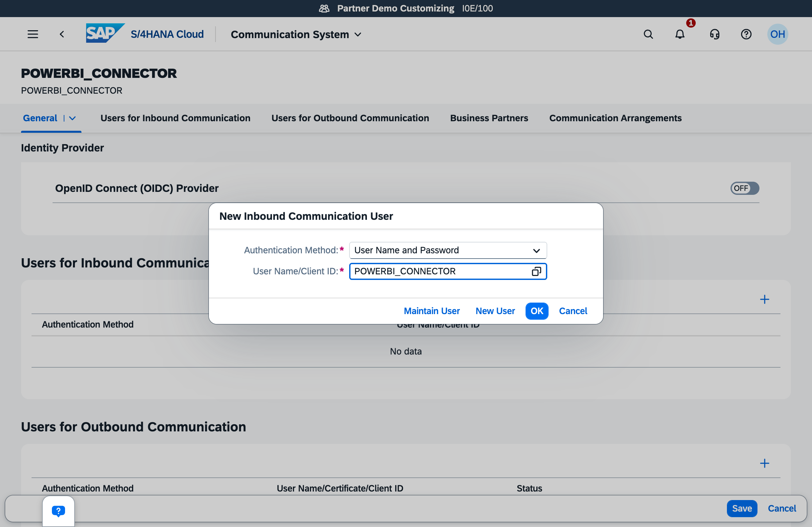Click the POWERBI_CONNECTOR page title

tap(99, 73)
